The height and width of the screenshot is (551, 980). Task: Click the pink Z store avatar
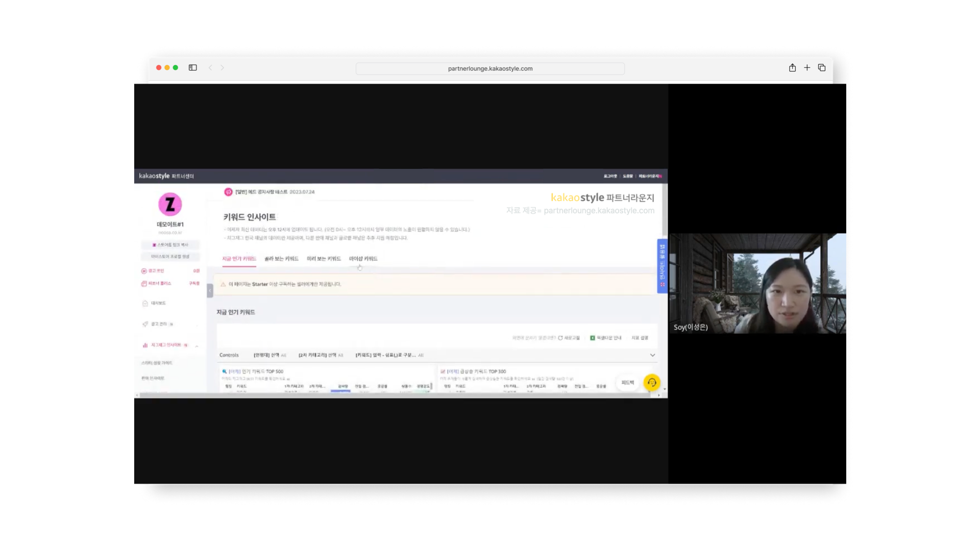(170, 205)
